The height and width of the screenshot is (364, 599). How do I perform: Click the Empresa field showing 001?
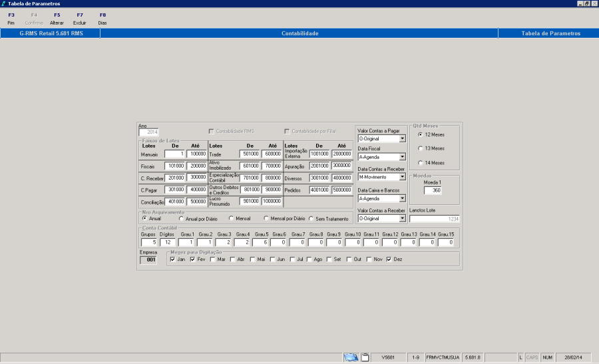[148, 260]
